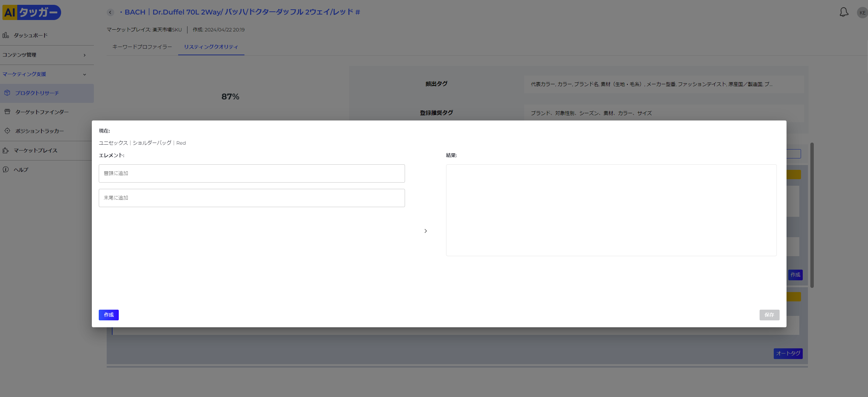The width and height of the screenshot is (868, 397).
Task: Click the 冒頭に追加 input field
Action: click(x=251, y=173)
